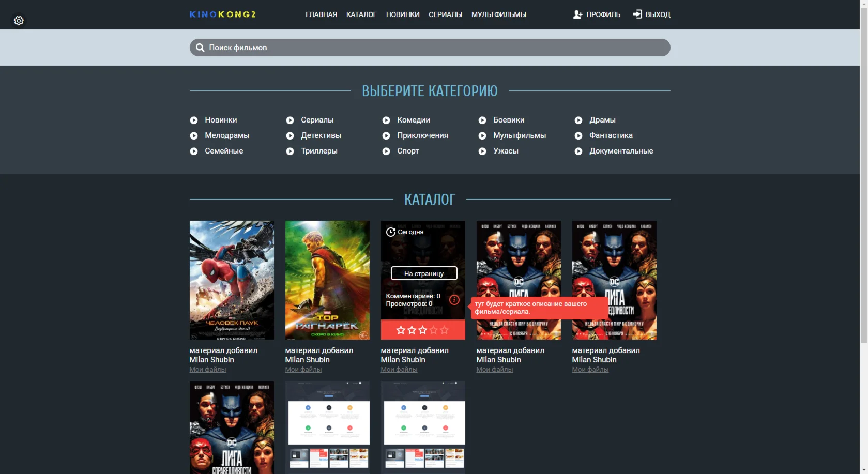The height and width of the screenshot is (474, 868).
Task: Open the ПРОФИЛЬ menu item
Action: 603,14
